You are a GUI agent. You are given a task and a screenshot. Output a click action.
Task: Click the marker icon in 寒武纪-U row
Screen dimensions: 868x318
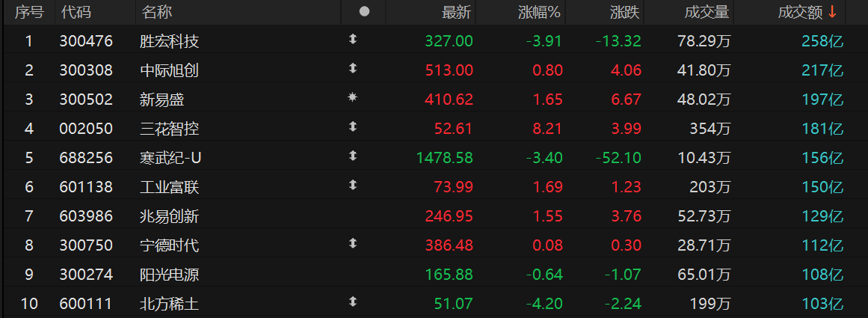353,156
